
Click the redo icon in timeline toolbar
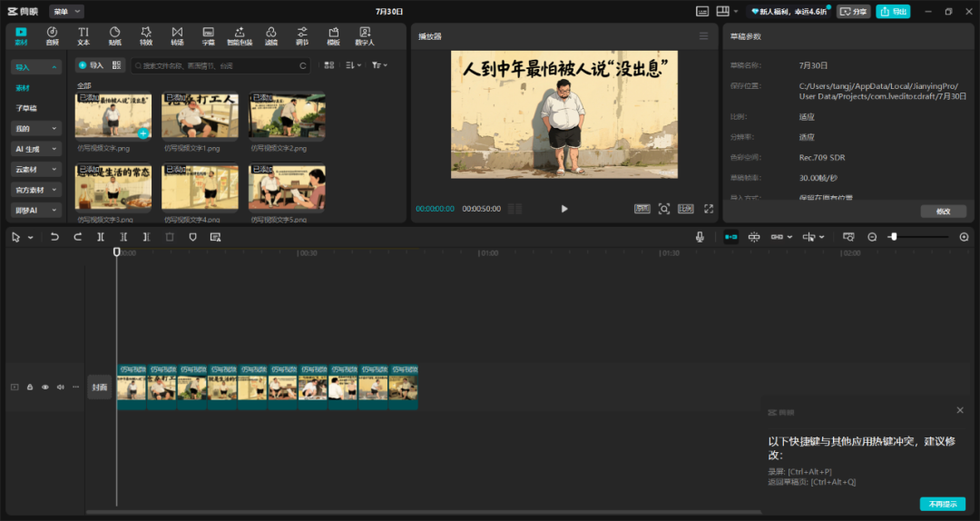77,237
